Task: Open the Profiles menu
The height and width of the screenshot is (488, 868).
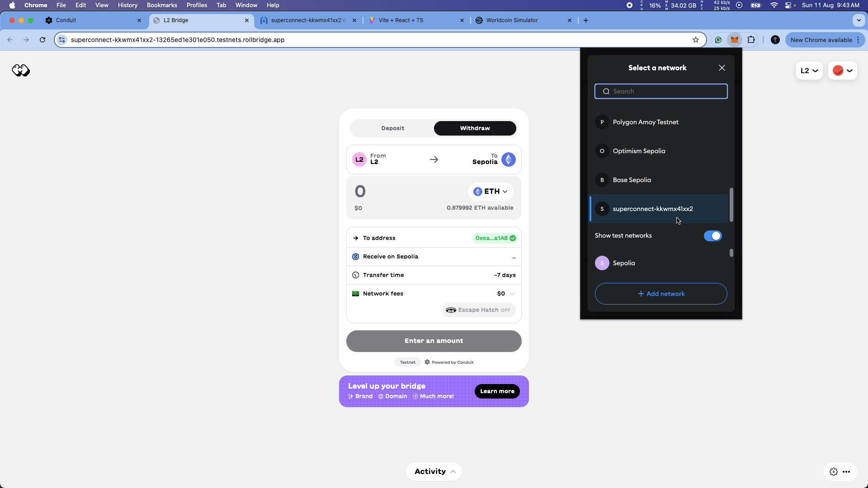Action: click(x=197, y=5)
